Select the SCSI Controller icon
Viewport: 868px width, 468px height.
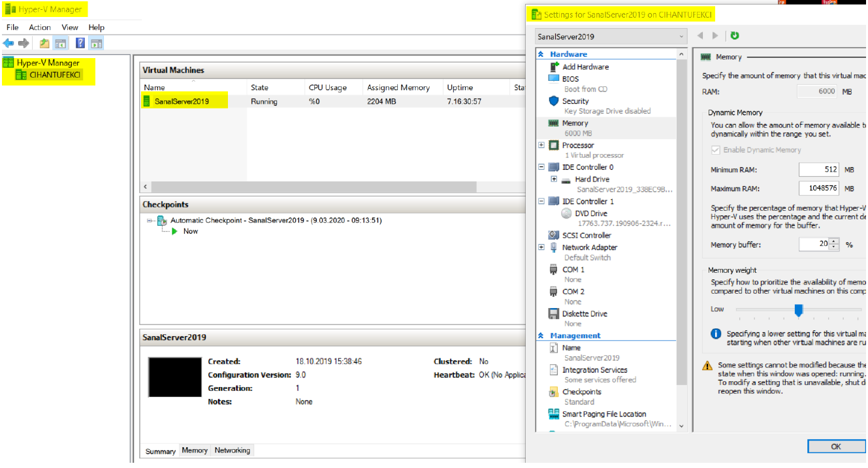click(x=553, y=236)
